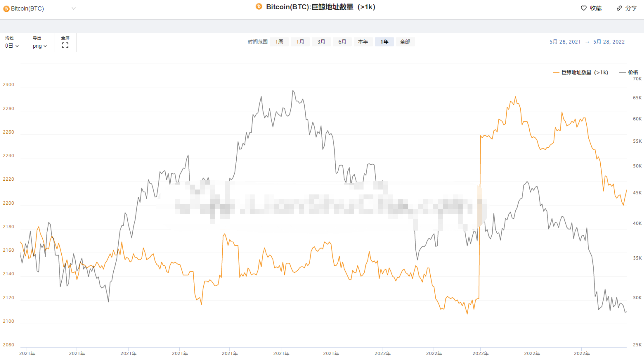This screenshot has height=362, width=644.
Task: Select the 6月 time range
Action: click(x=342, y=42)
